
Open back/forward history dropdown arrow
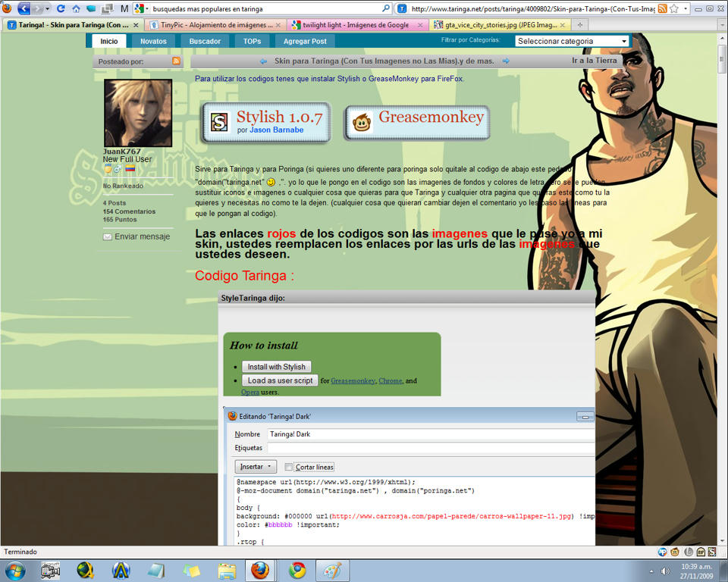pyautogui.click(x=47, y=8)
